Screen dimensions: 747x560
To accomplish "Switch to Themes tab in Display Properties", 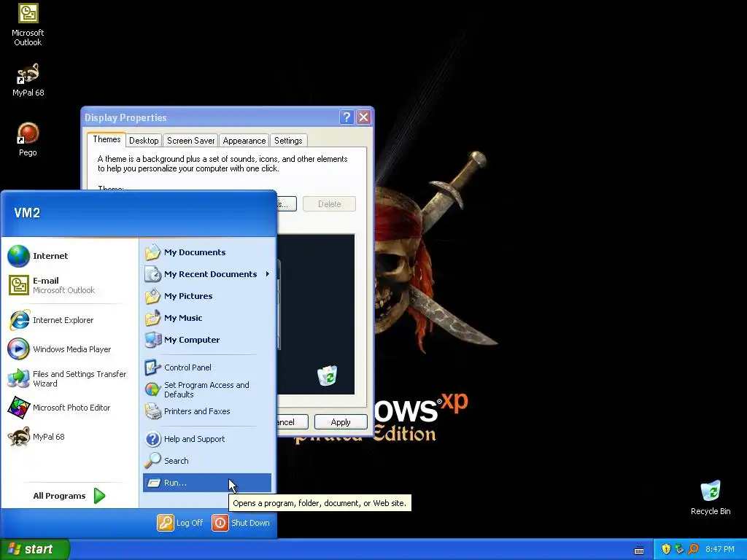I will (x=107, y=139).
